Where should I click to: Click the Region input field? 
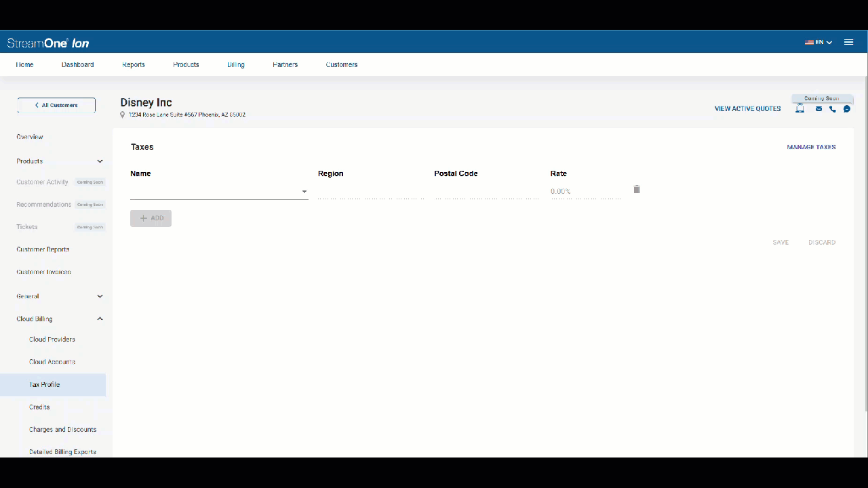(x=372, y=192)
